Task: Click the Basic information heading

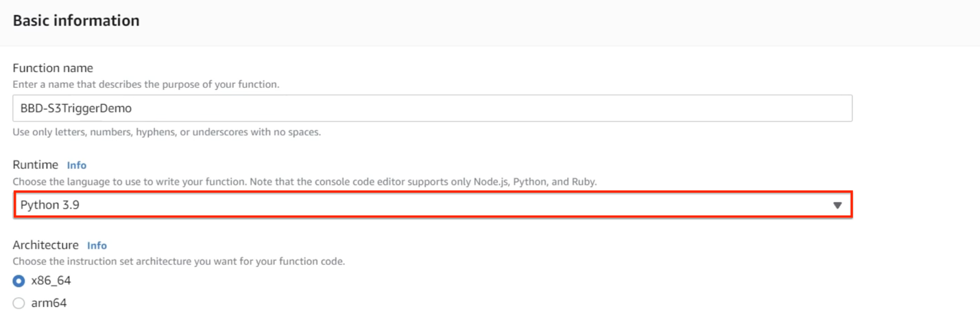Action: pos(76,21)
